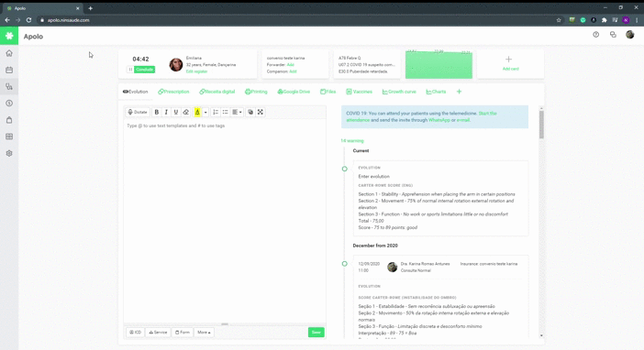The image size is (644, 350).
Task: Open calendar icon in left sidebar
Action: point(9,70)
